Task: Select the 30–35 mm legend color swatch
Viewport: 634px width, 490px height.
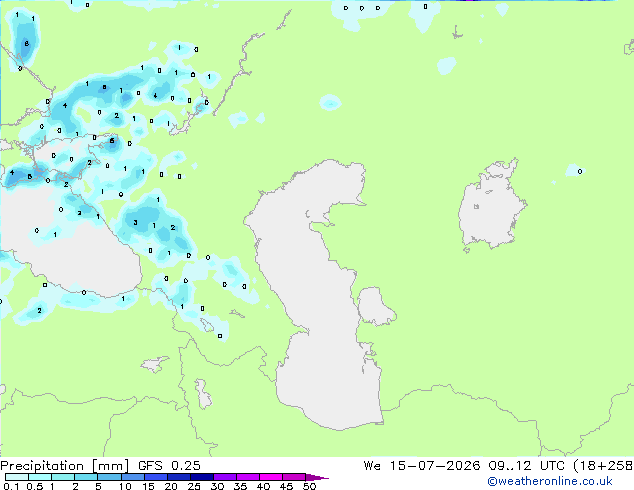Action: tap(225, 477)
